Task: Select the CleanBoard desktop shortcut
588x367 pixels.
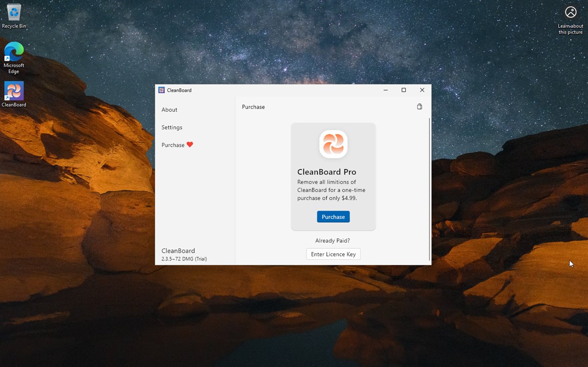Action: tap(14, 94)
